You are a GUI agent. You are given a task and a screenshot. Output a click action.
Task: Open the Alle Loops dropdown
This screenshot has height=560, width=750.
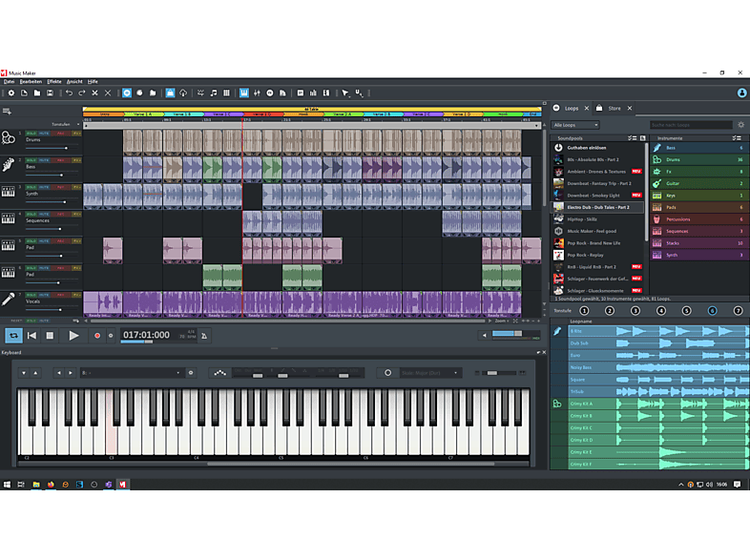click(x=576, y=125)
